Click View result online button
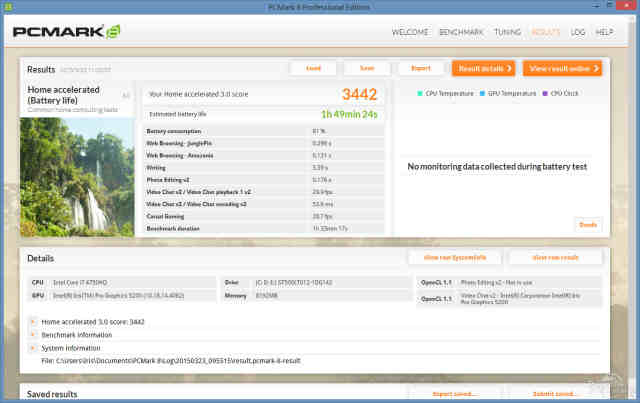This screenshot has height=403, width=640. pyautogui.click(x=562, y=68)
